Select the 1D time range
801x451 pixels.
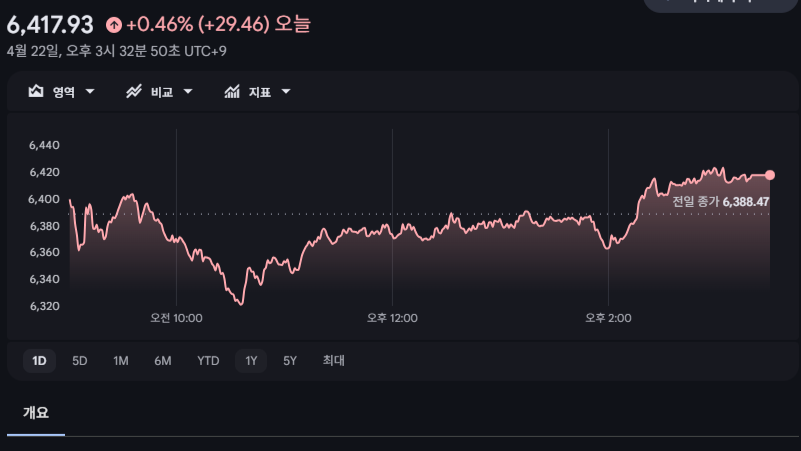pyautogui.click(x=39, y=361)
